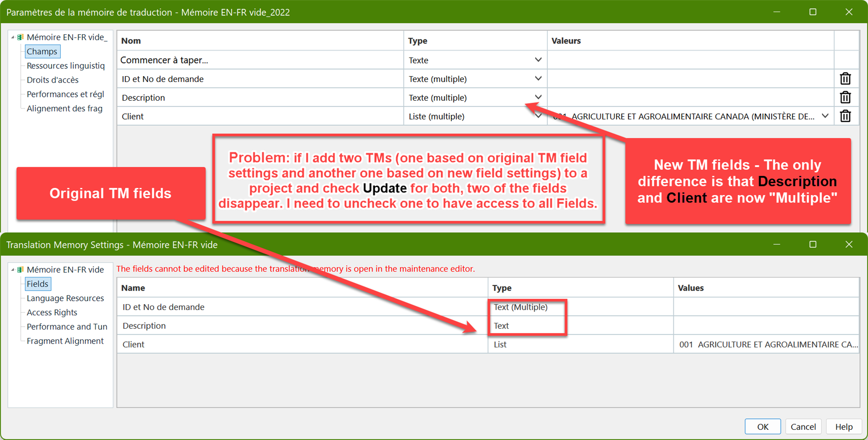Click the Name column header in lower window
This screenshot has height=440, width=868.
302,288
